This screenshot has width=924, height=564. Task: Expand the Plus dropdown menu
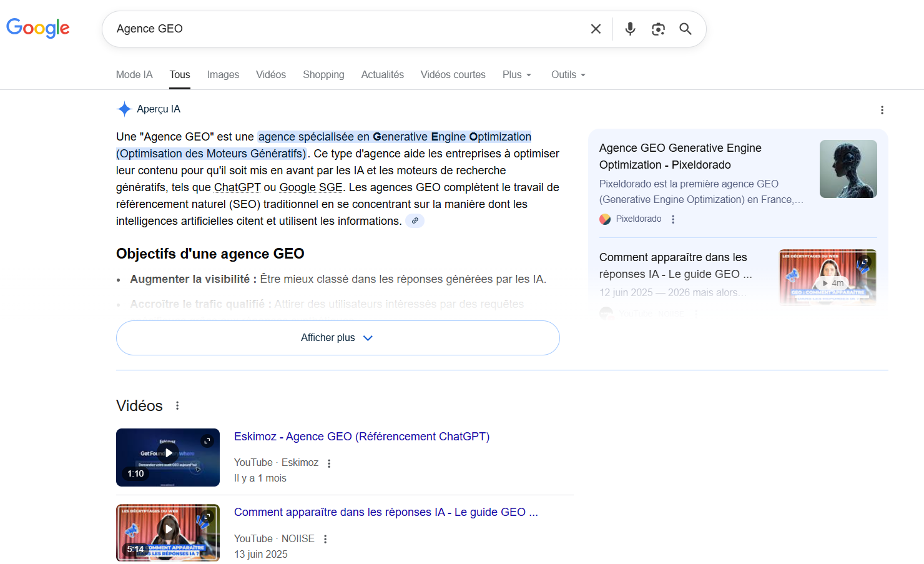tap(517, 74)
